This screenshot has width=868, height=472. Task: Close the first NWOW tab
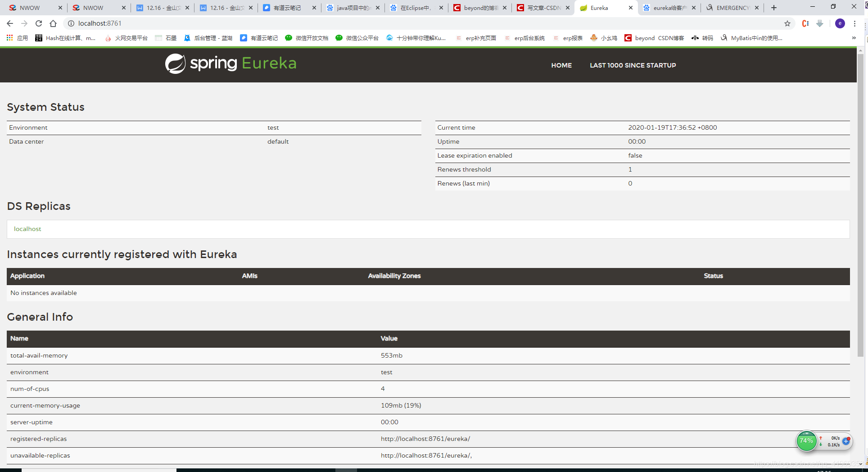point(60,8)
